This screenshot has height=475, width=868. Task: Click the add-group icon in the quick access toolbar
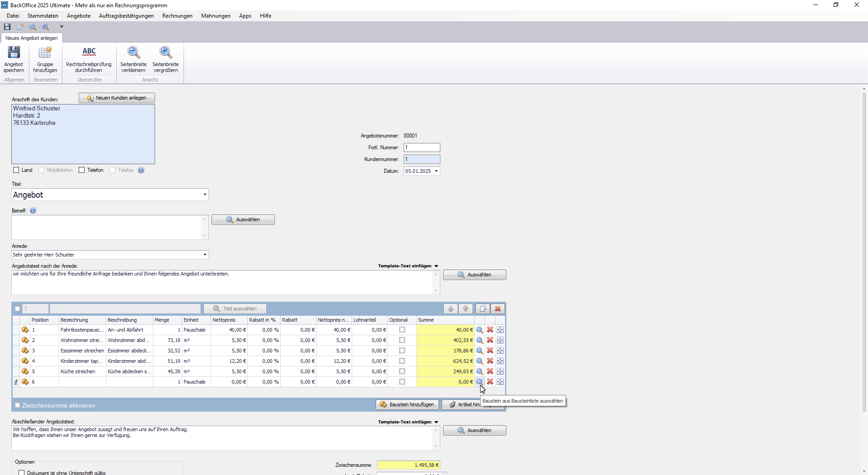20,27
